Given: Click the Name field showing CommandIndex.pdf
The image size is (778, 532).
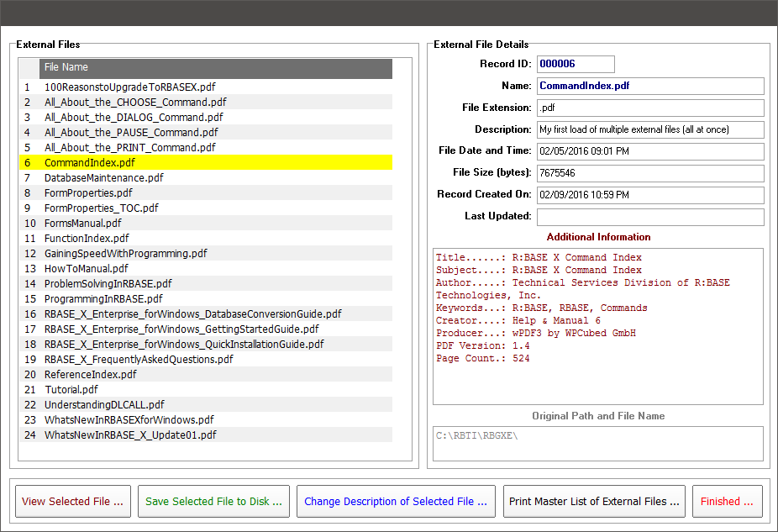Looking at the screenshot, I should point(649,86).
